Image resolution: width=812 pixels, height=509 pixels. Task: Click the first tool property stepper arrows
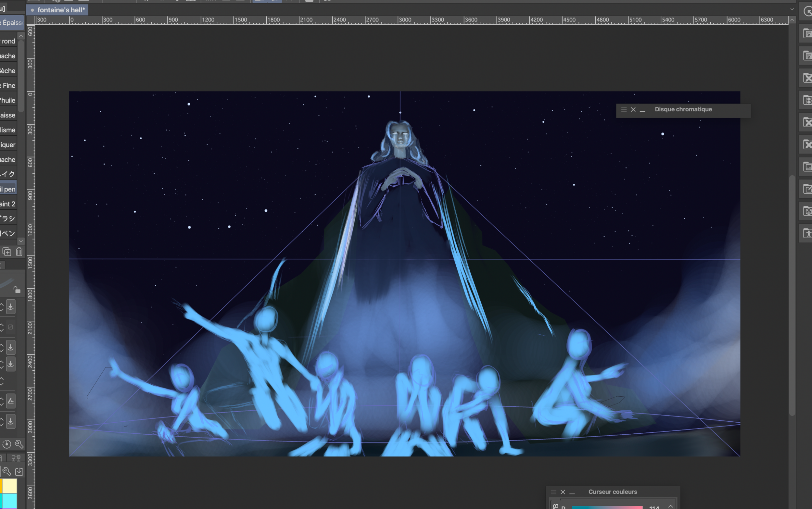pos(2,307)
